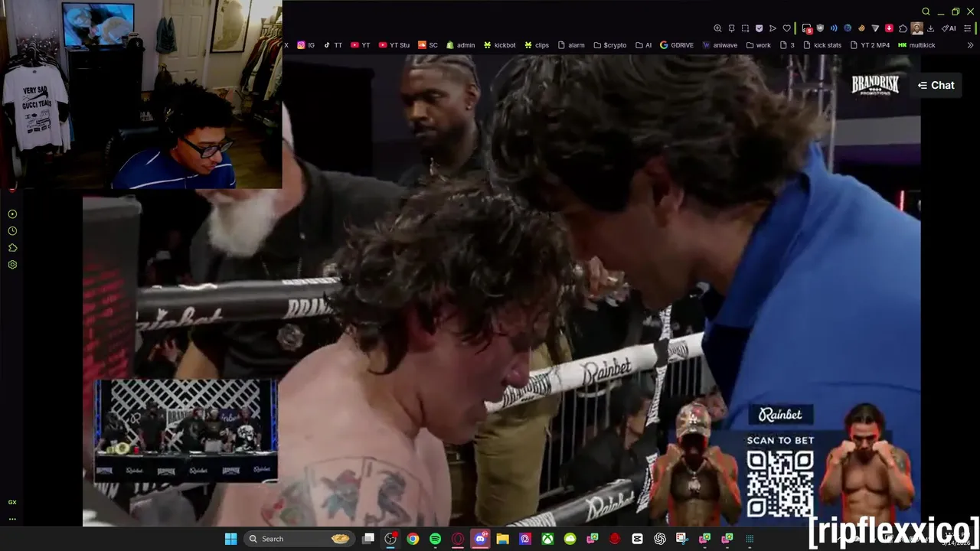
Task: Open ChatGPT app from taskbar
Action: [x=660, y=539]
